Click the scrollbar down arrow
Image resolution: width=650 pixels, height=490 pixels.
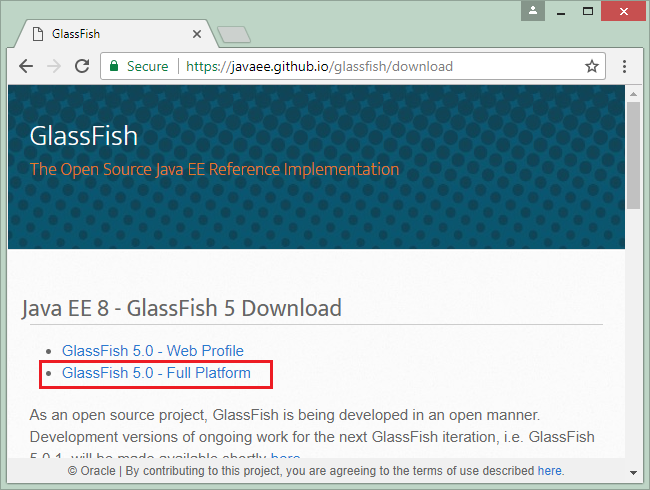[633, 473]
